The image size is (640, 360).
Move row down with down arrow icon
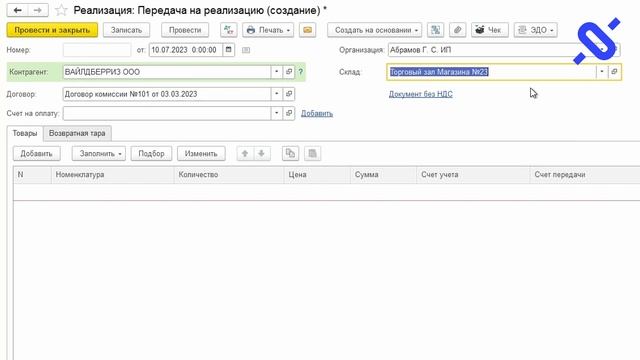click(262, 154)
